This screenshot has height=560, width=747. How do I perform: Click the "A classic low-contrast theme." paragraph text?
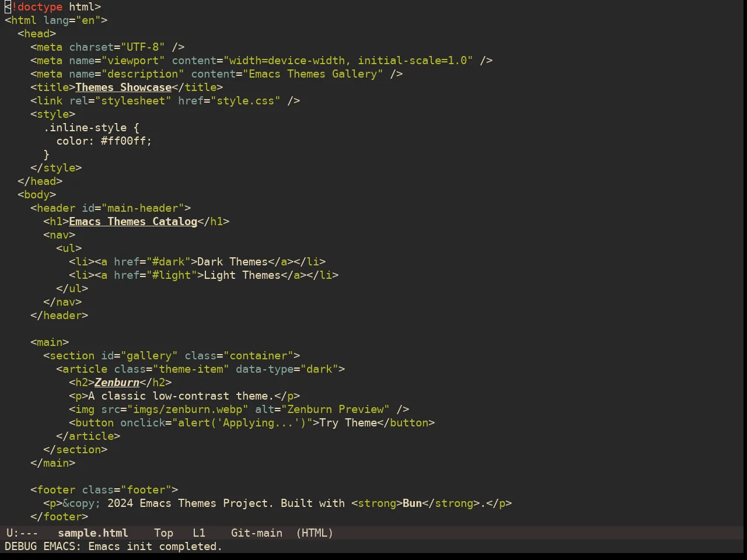[x=181, y=396]
